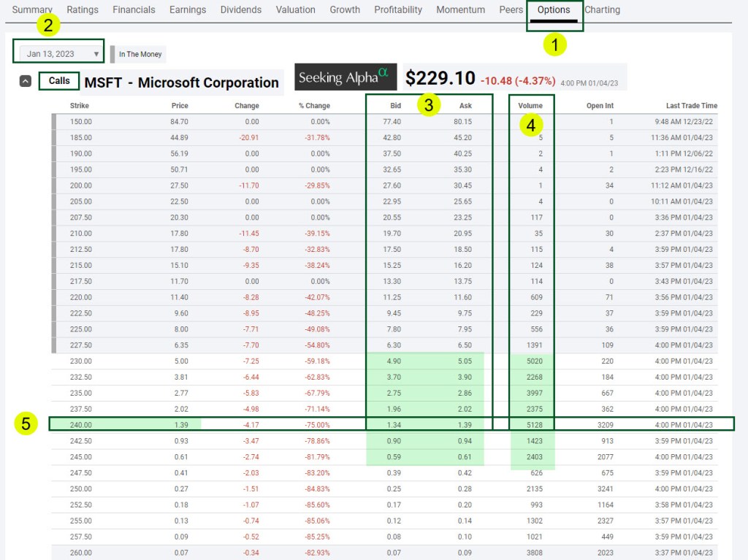Click the yellow circle marker number 5
This screenshot has height=560, width=748.
click(26, 423)
